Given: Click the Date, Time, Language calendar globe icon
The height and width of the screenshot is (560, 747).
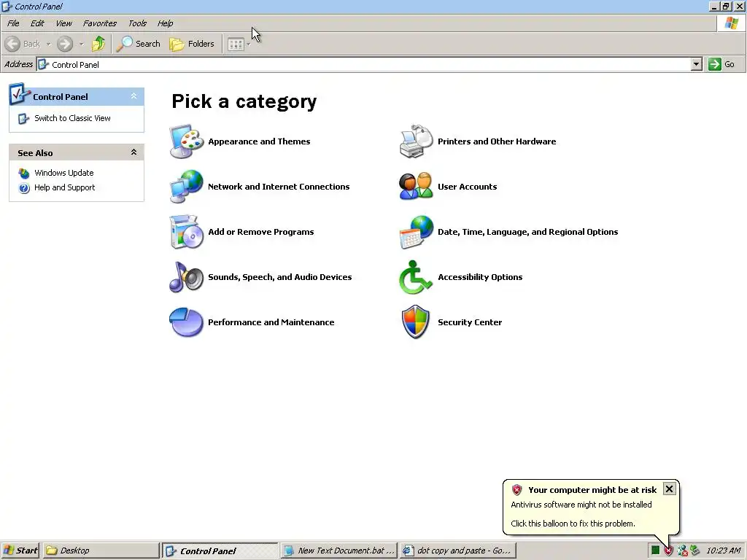Looking at the screenshot, I should (x=416, y=232).
